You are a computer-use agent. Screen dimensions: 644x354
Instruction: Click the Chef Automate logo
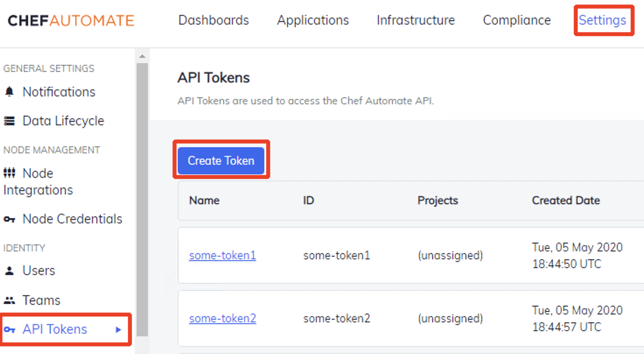pos(71,21)
